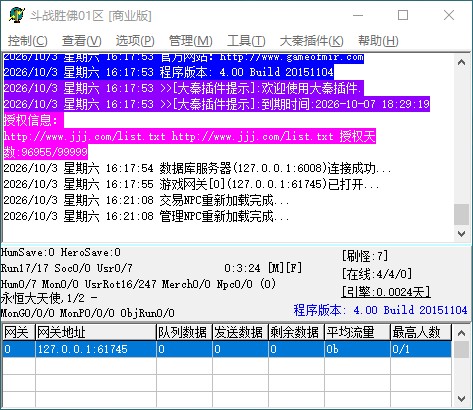This screenshot has width=473, height=410.
Task: Open the 选项(P) menu
Action: click(x=135, y=41)
